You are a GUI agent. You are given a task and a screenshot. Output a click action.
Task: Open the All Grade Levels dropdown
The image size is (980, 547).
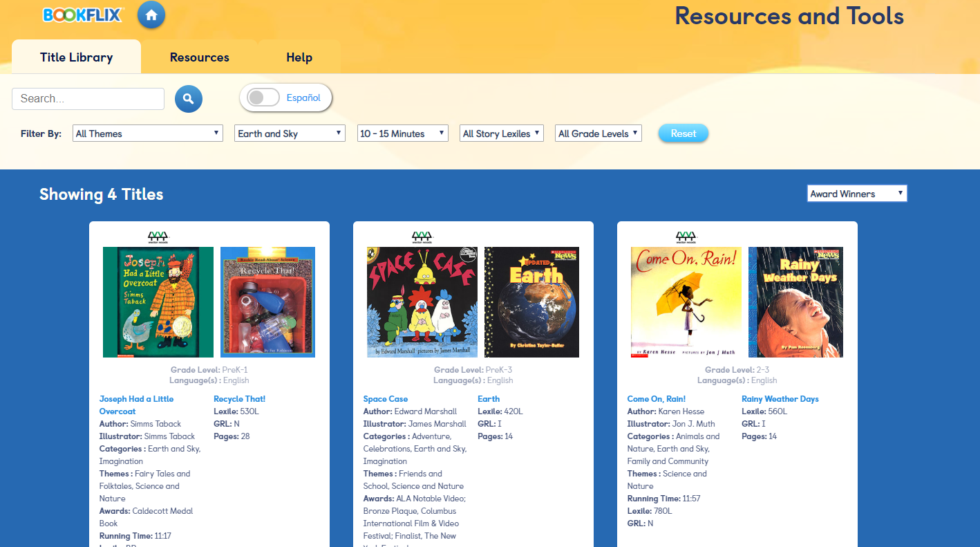599,133
